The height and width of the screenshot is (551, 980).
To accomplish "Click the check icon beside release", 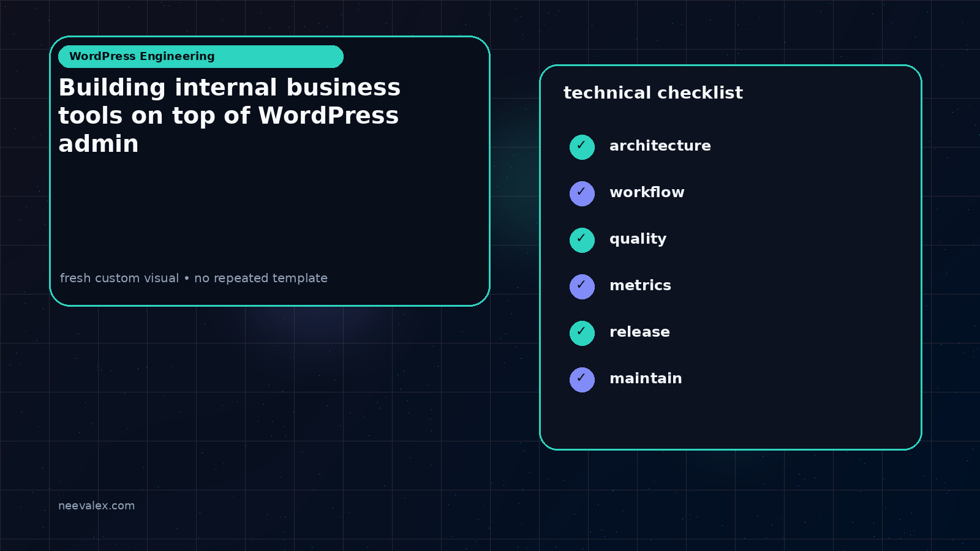I will point(582,333).
